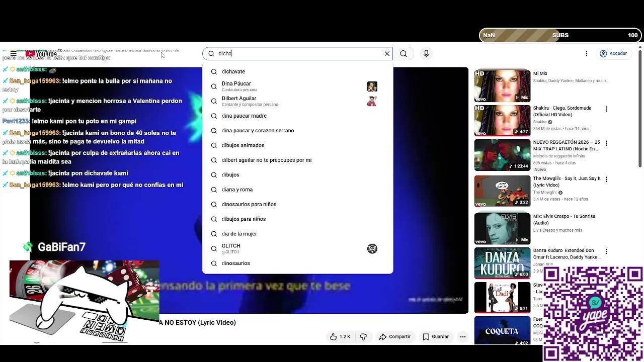This screenshot has width=644, height=362.
Task: Open options for Nuevo Reggaetón 2026 video
Action: click(x=606, y=143)
